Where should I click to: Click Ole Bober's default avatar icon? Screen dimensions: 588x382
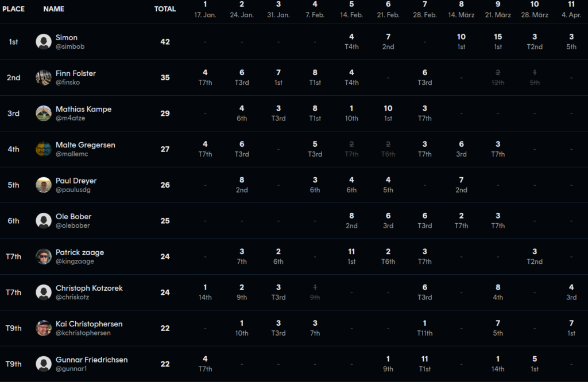click(x=44, y=221)
